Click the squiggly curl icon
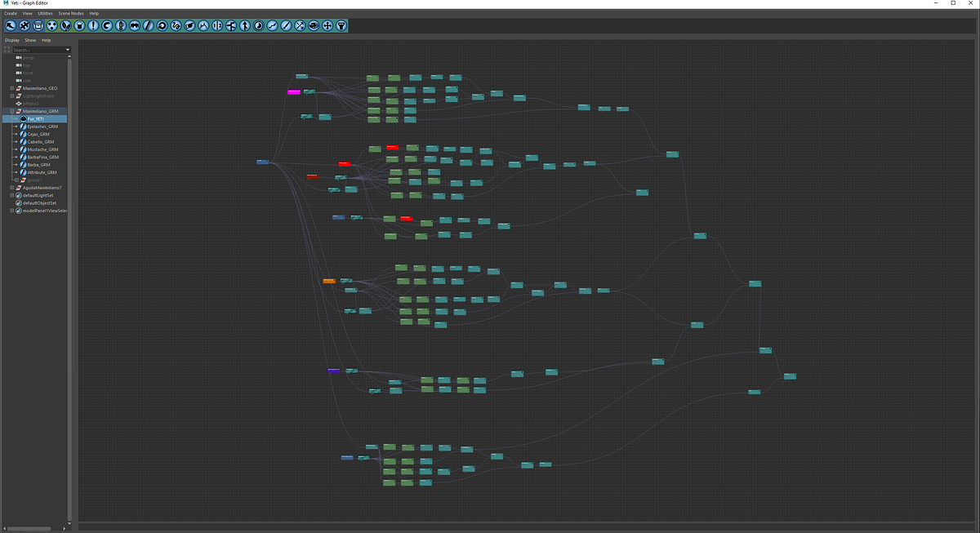The height and width of the screenshot is (533, 980). 176,26
